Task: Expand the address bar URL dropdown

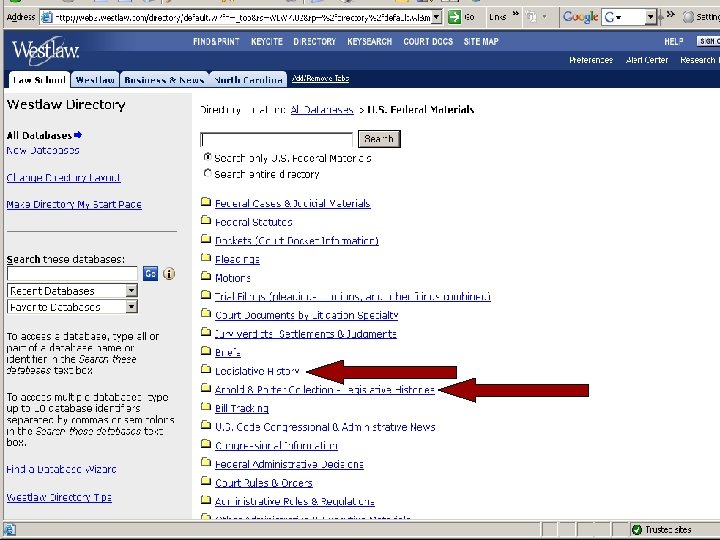Action: click(x=437, y=17)
